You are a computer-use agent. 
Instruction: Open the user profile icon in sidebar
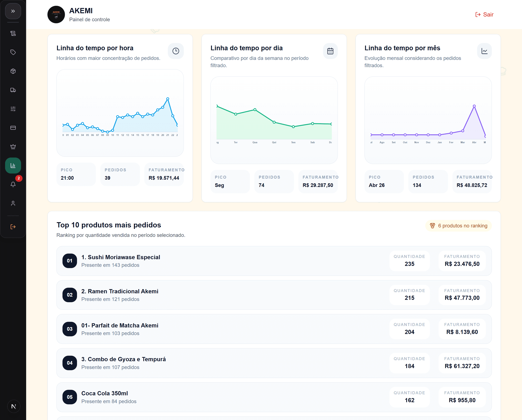13,203
